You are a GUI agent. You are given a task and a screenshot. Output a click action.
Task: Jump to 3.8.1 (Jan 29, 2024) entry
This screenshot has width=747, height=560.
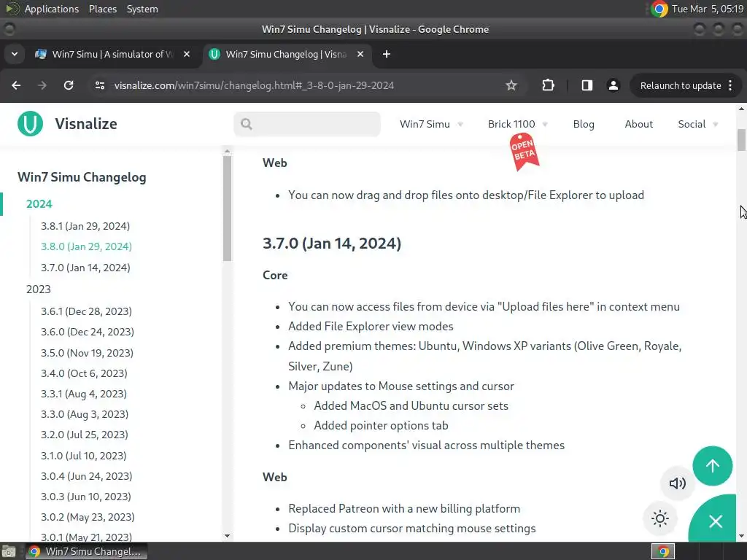click(85, 226)
